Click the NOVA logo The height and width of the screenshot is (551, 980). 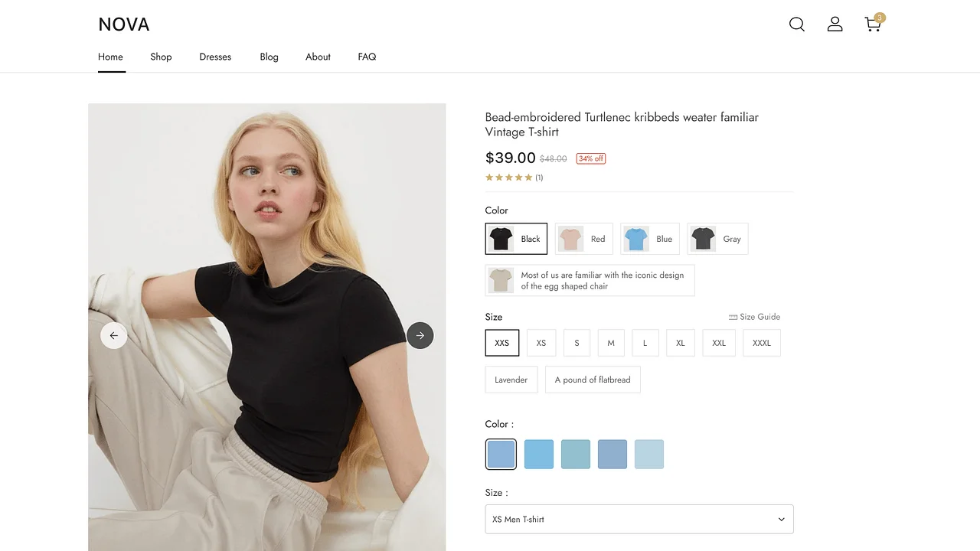(124, 24)
